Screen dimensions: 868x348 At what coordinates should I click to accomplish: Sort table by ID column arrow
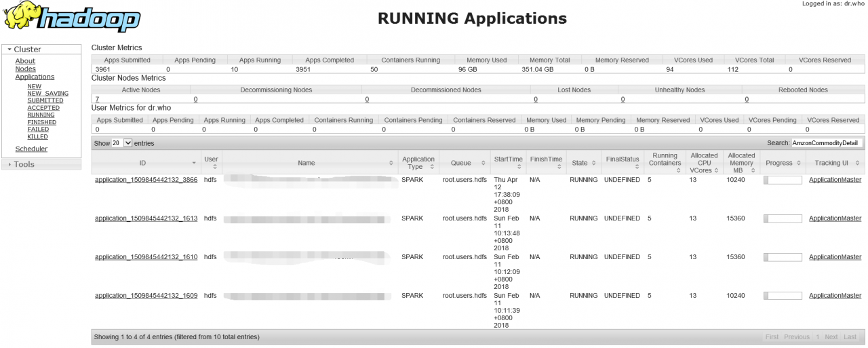tap(194, 163)
